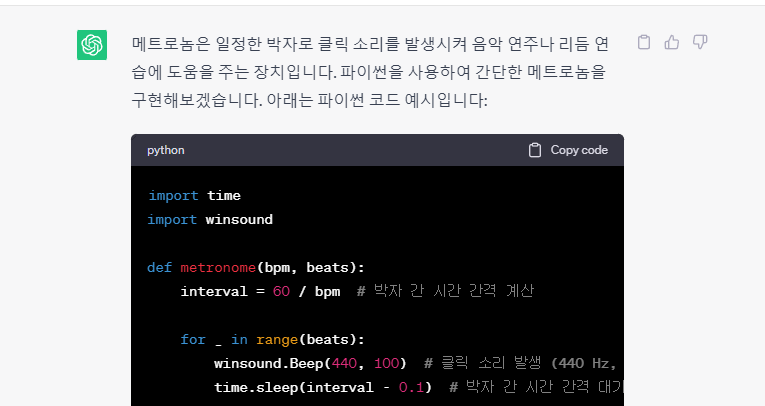The width and height of the screenshot is (765, 406).
Task: Click the clipboard icon beside Copy code
Action: (535, 150)
